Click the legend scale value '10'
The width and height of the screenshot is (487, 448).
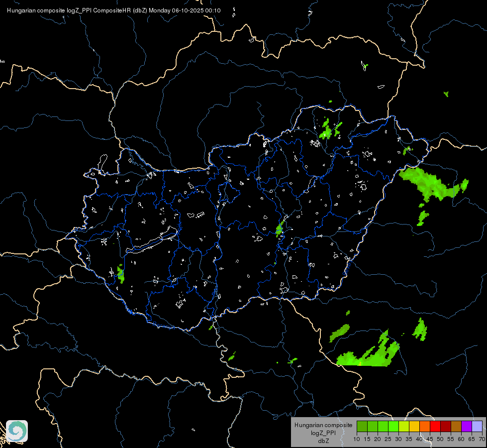357,440
